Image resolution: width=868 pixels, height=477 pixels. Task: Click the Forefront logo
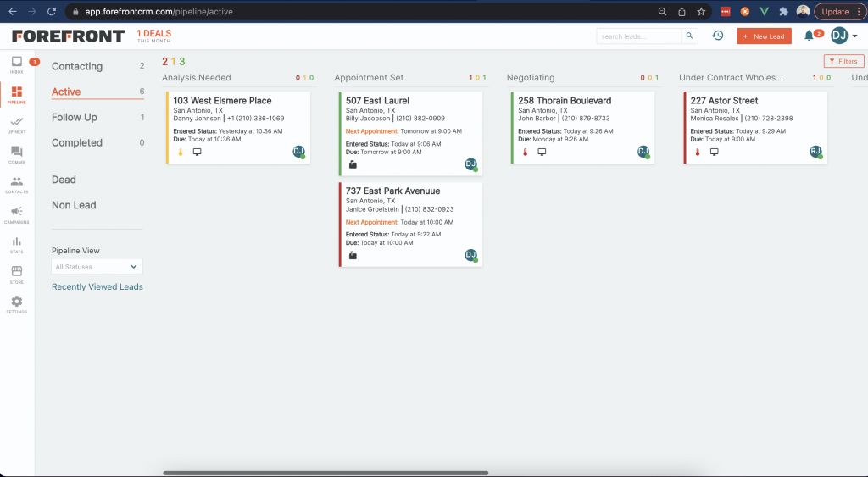68,36
